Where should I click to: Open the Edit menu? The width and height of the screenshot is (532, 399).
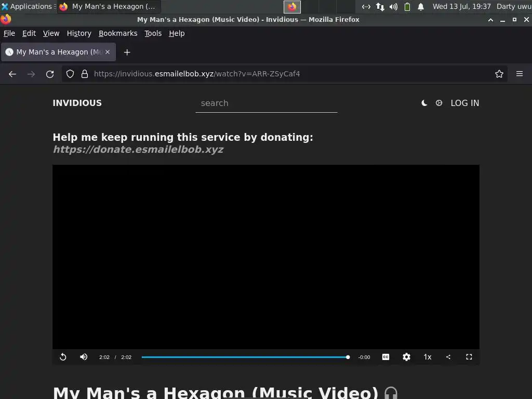[29, 33]
